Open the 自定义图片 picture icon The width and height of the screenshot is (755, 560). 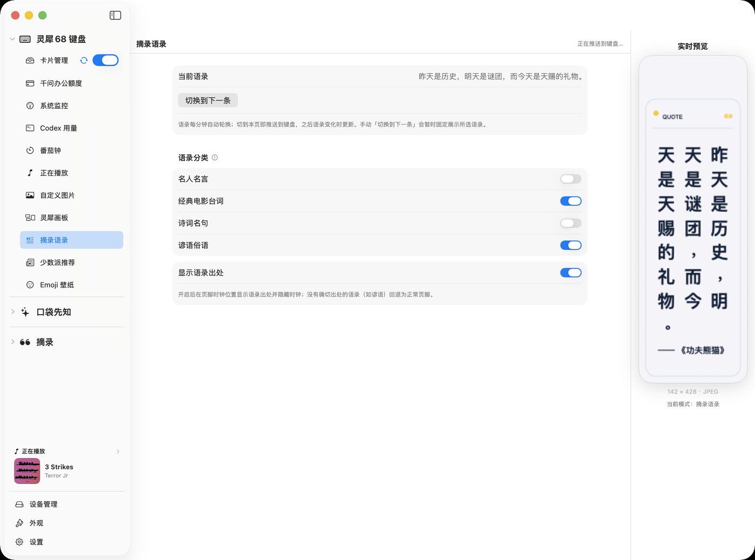pos(30,195)
